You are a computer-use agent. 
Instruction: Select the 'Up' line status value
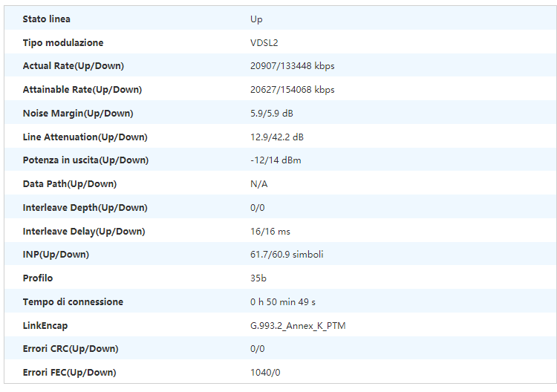point(256,19)
